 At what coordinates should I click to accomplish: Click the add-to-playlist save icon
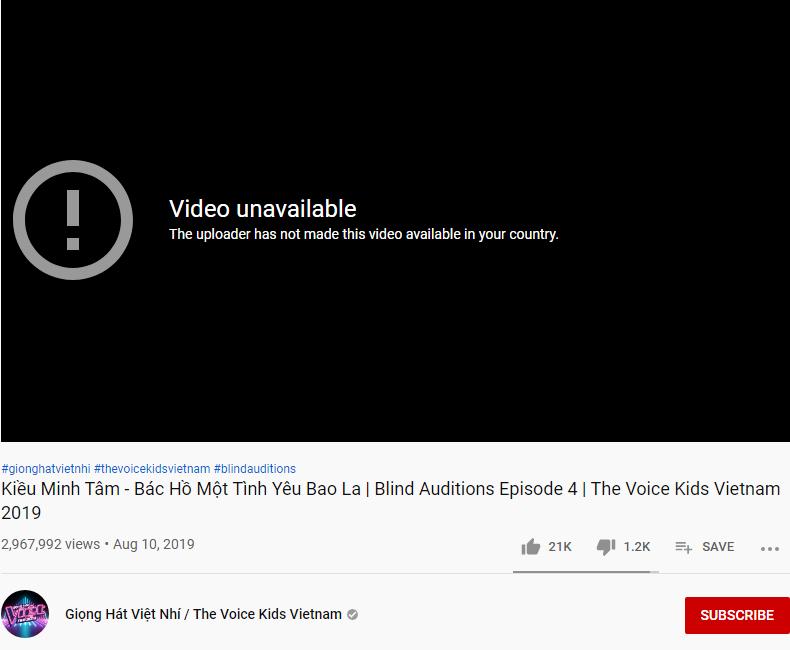(x=684, y=547)
